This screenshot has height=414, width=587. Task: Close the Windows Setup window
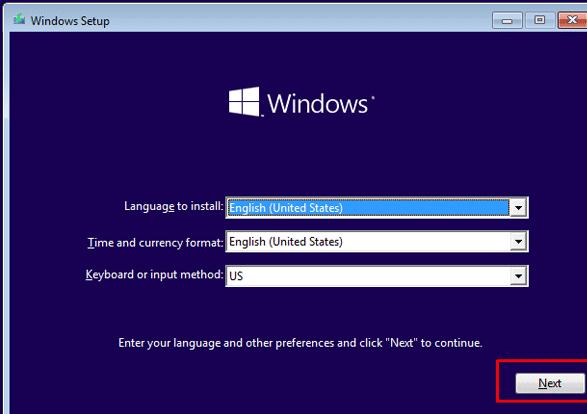[572, 20]
